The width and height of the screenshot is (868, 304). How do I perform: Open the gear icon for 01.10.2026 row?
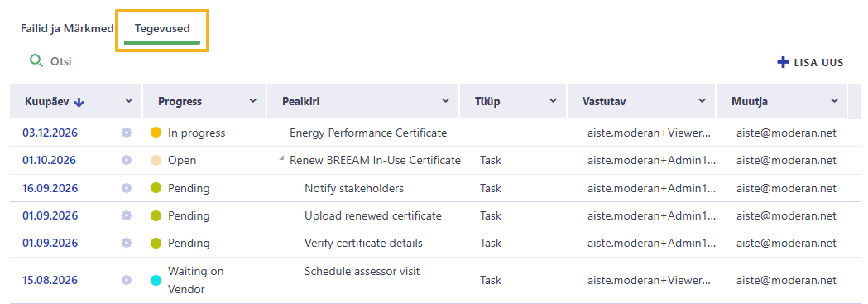[x=127, y=160]
